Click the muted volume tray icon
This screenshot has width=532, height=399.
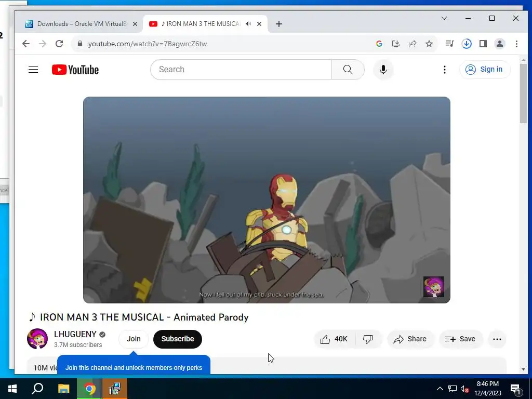pos(464,389)
